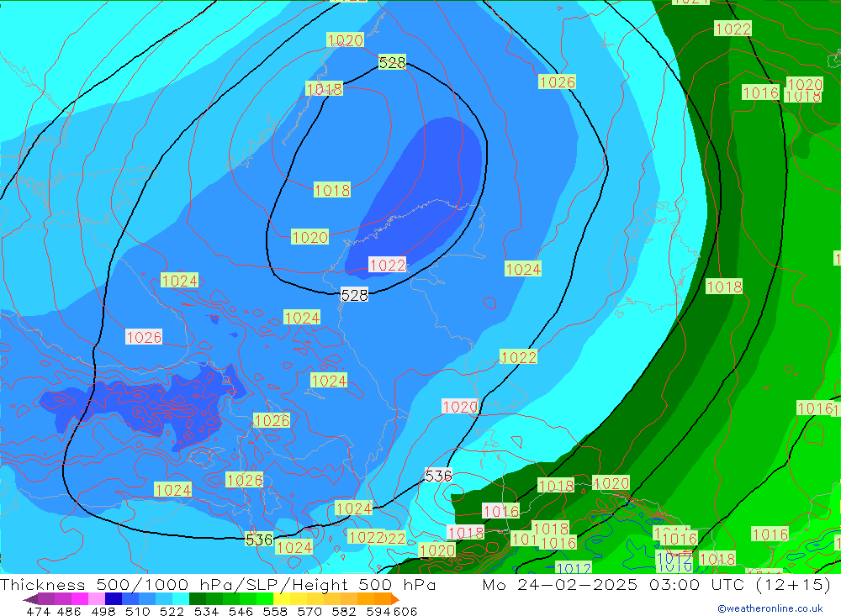Click the white-background '1016' pressure label
The height and width of the screenshot is (616, 841).
[501, 511]
